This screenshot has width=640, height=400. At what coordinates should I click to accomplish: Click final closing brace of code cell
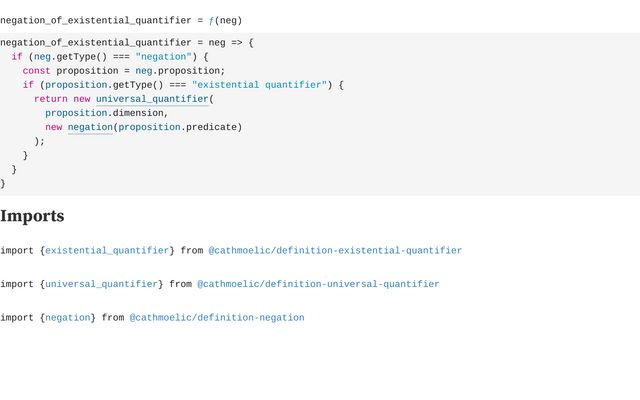tap(2, 183)
